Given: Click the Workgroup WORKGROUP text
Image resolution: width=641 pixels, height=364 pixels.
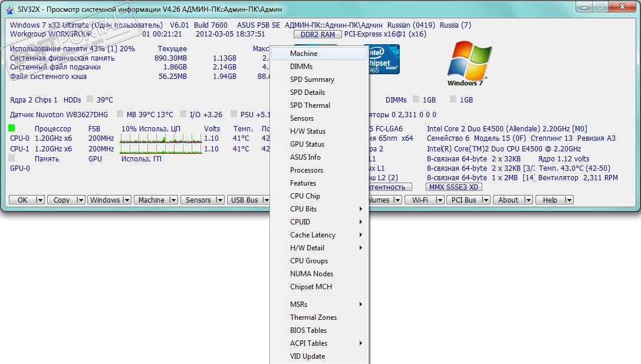Looking at the screenshot, I should 51,34.
